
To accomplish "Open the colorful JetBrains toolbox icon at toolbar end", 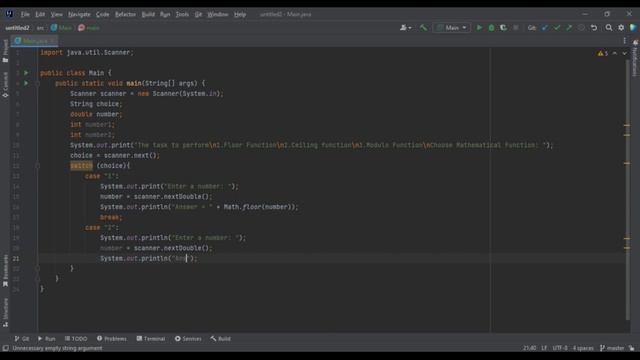I will point(633,28).
